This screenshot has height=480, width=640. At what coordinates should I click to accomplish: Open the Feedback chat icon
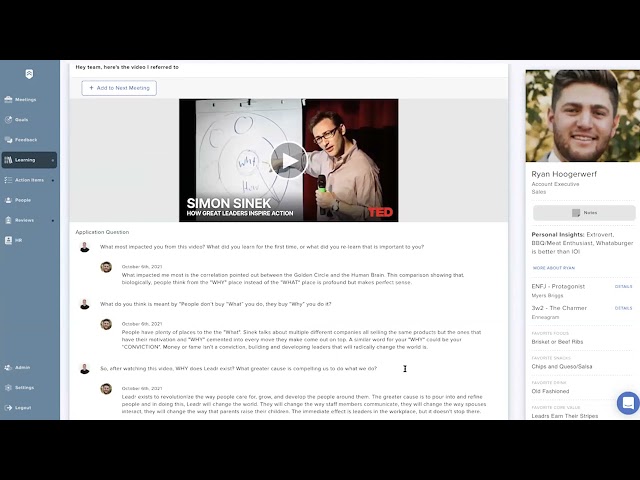click(8, 140)
